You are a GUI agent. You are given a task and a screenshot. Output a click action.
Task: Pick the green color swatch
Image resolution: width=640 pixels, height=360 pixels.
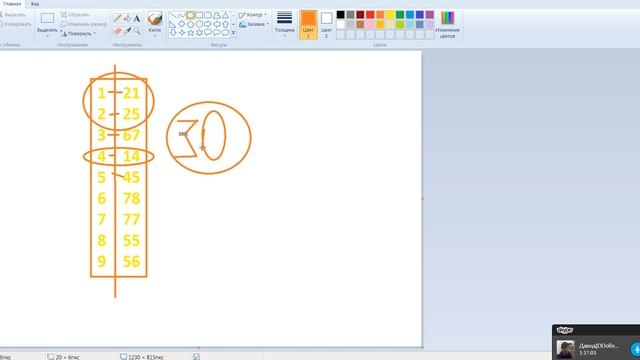pos(400,15)
